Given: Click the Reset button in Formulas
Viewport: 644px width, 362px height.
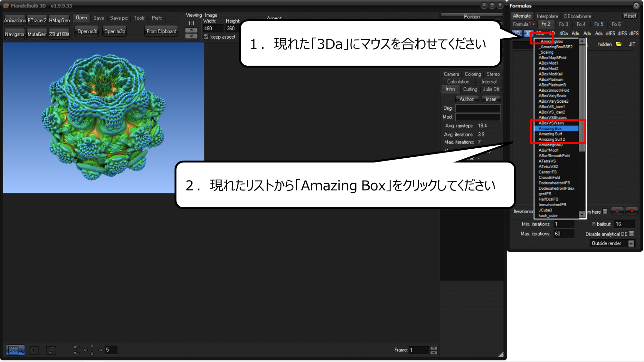Looking at the screenshot, I should (630, 16).
